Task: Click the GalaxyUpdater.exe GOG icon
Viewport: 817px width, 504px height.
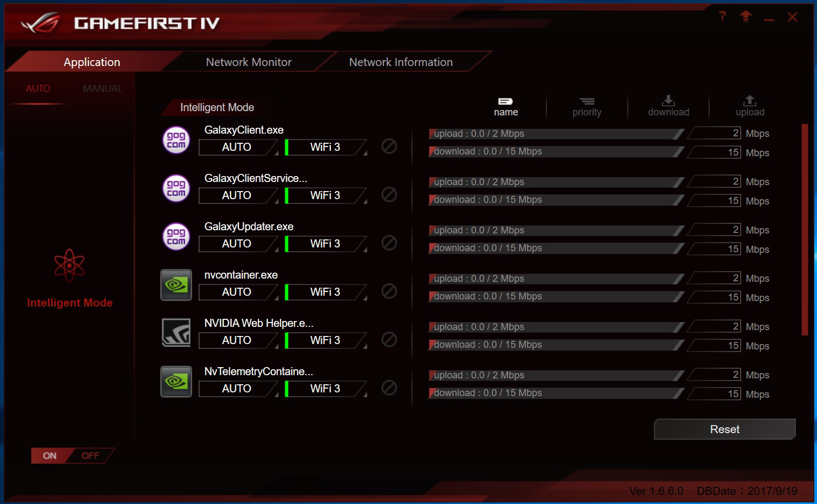Action: pyautogui.click(x=176, y=237)
